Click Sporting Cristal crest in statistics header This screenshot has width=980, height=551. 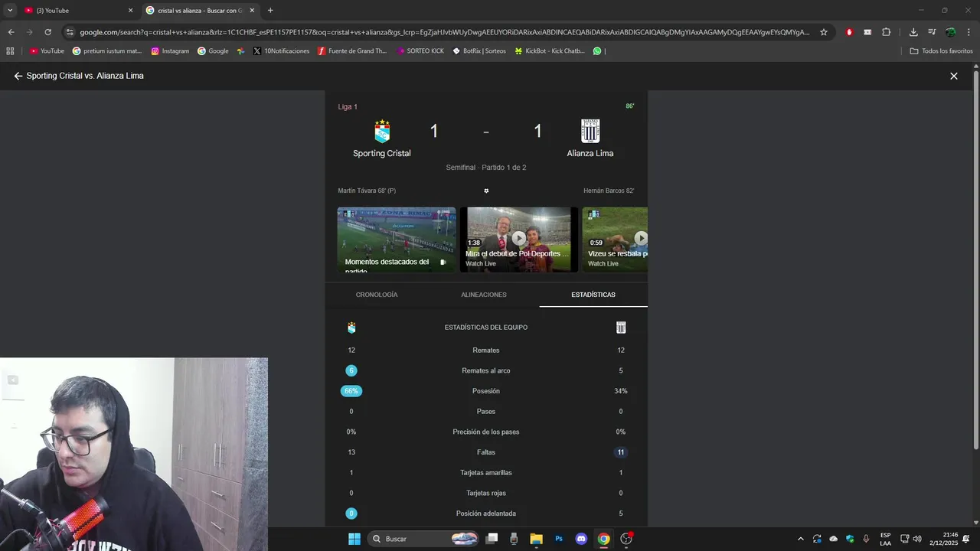(x=351, y=328)
